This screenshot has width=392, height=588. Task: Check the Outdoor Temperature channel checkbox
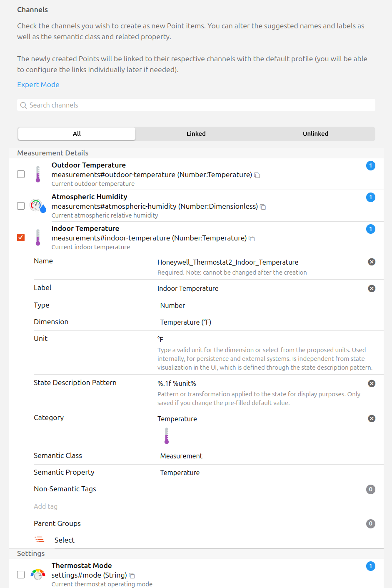(x=21, y=174)
